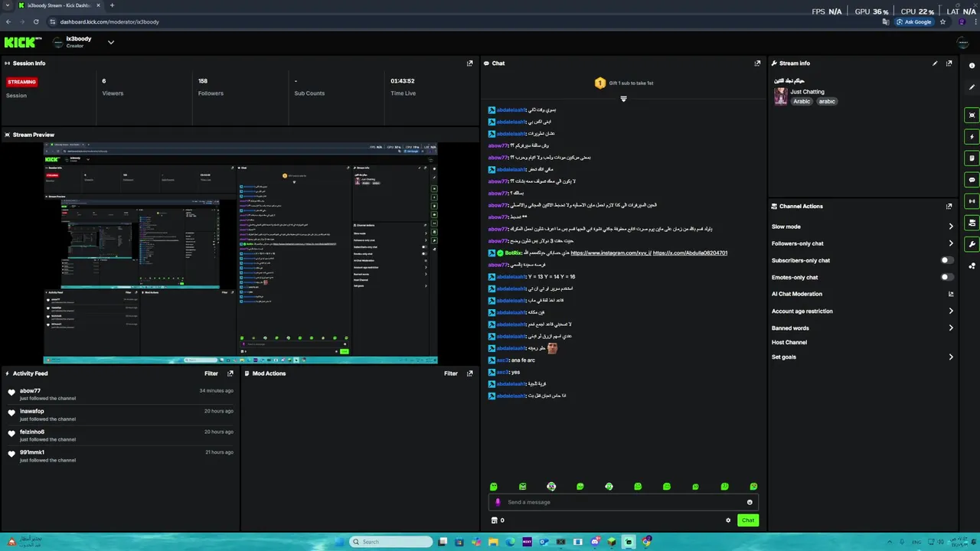This screenshot has height=551, width=980.
Task: Click the Stream Preview thumbnail
Action: (x=240, y=253)
